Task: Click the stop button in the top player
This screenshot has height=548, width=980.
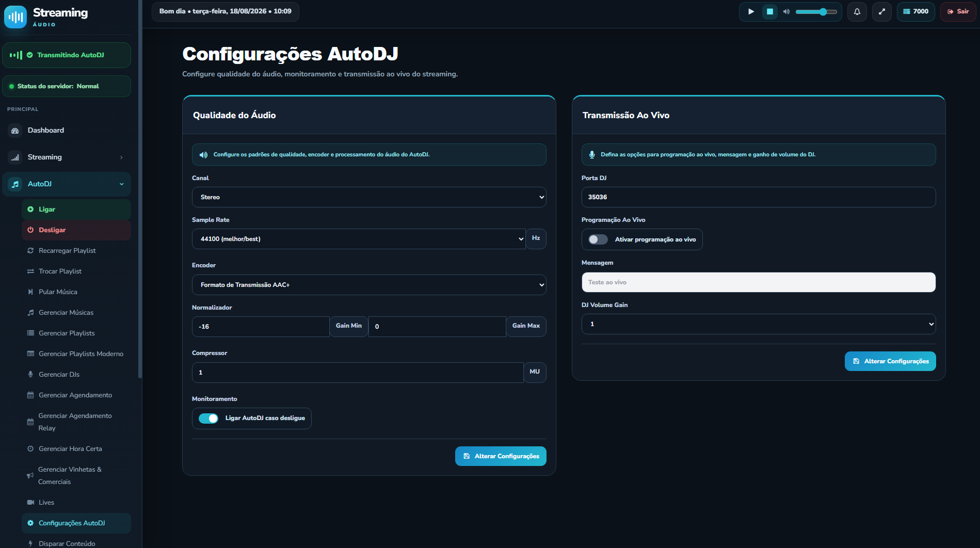Action: 770,11
